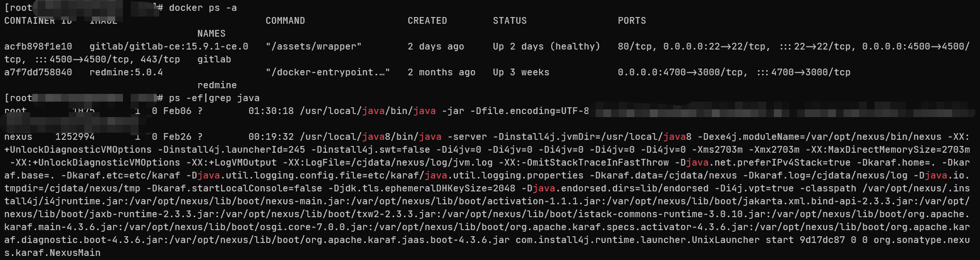Click the redmine:5.0.4 image name
The height and width of the screenshot is (260, 980).
(x=126, y=72)
